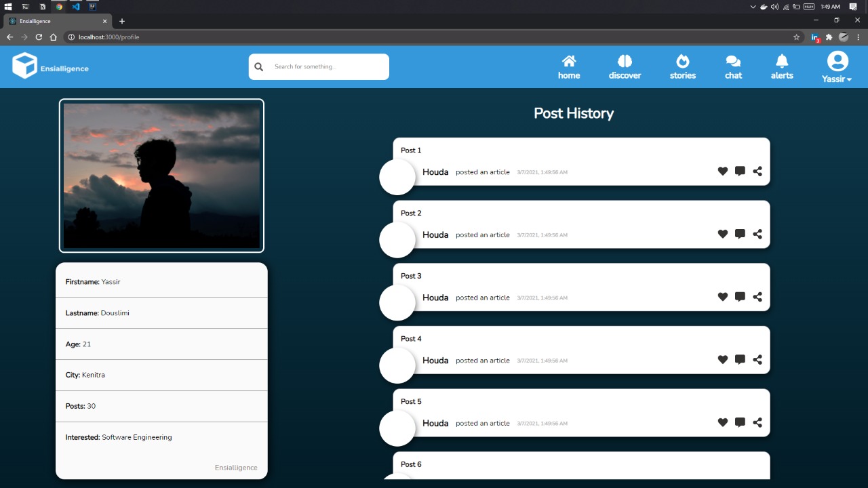Navigate to the home icon in navbar

tap(569, 66)
